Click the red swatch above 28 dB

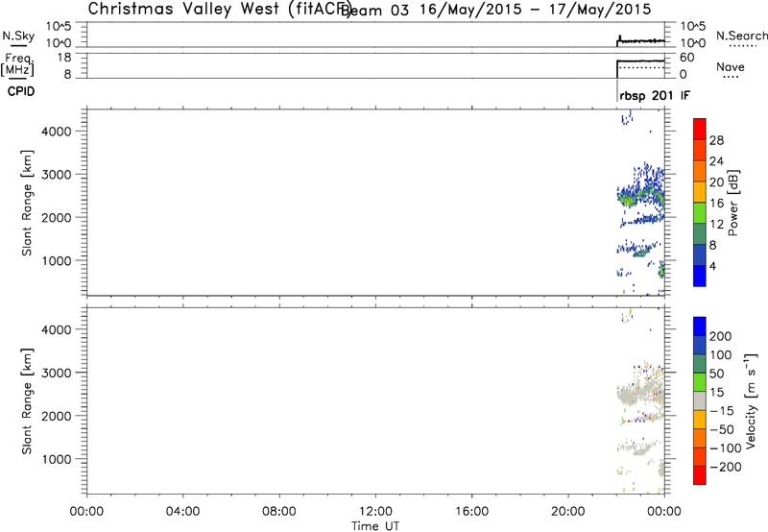coord(700,130)
